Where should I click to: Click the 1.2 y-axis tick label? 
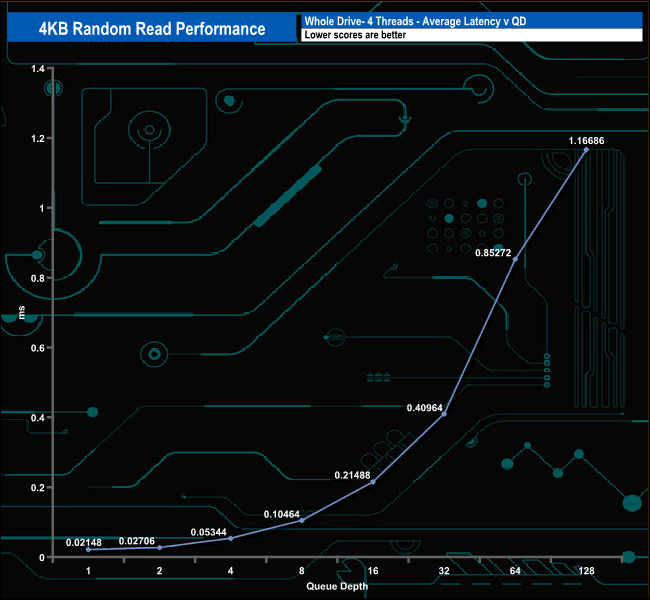pos(38,138)
